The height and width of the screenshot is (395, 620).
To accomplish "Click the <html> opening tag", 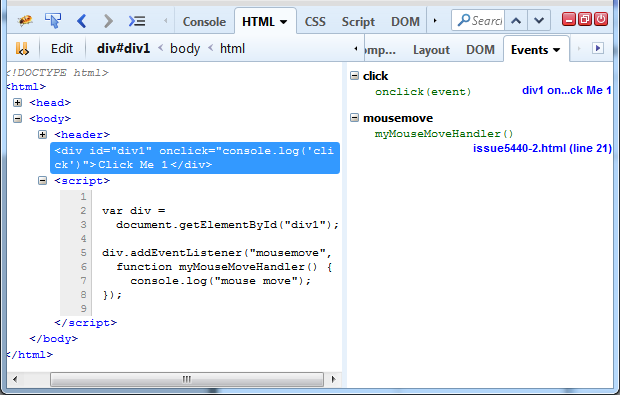I will [x=26, y=87].
